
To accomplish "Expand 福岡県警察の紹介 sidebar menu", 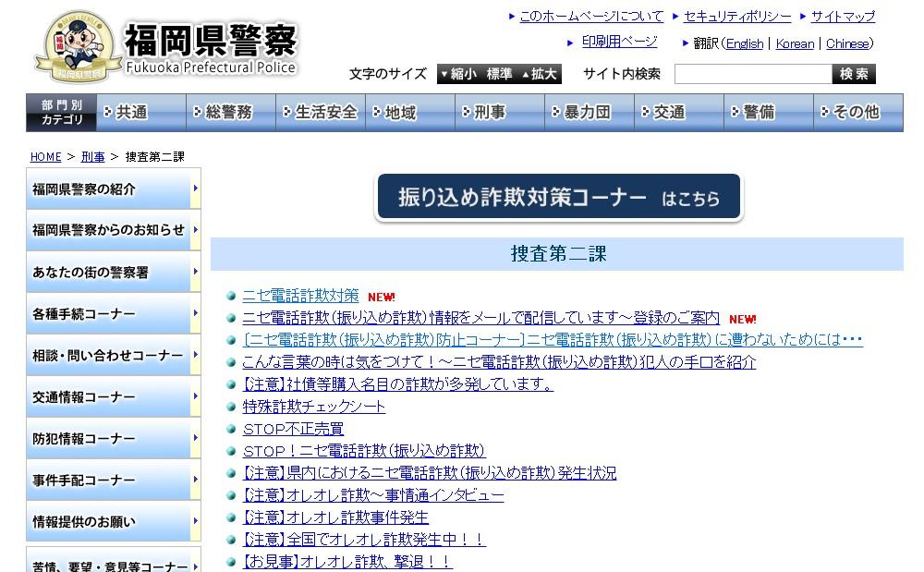I will 113,189.
